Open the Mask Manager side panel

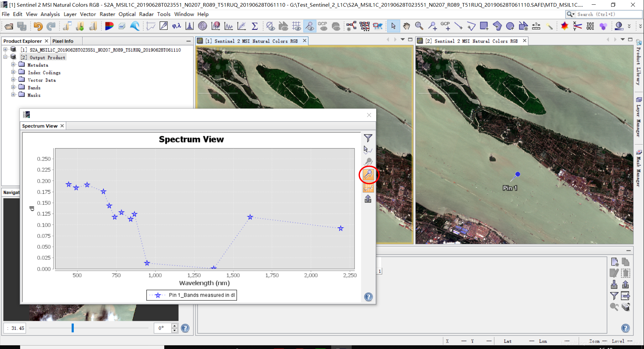click(x=639, y=168)
